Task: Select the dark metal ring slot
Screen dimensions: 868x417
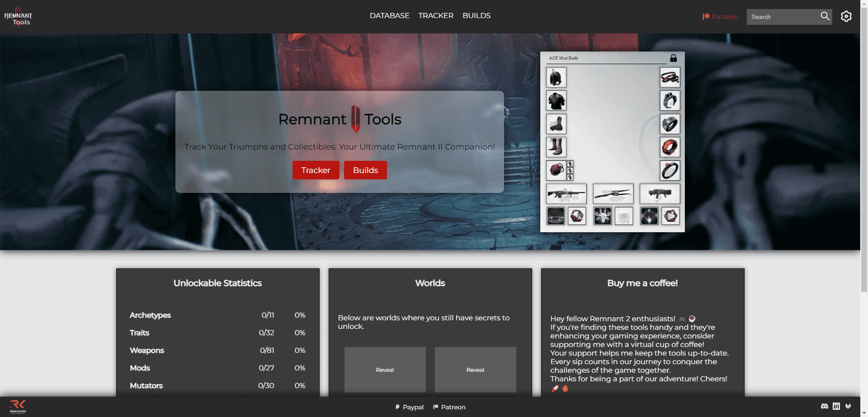Action: pyautogui.click(x=670, y=124)
